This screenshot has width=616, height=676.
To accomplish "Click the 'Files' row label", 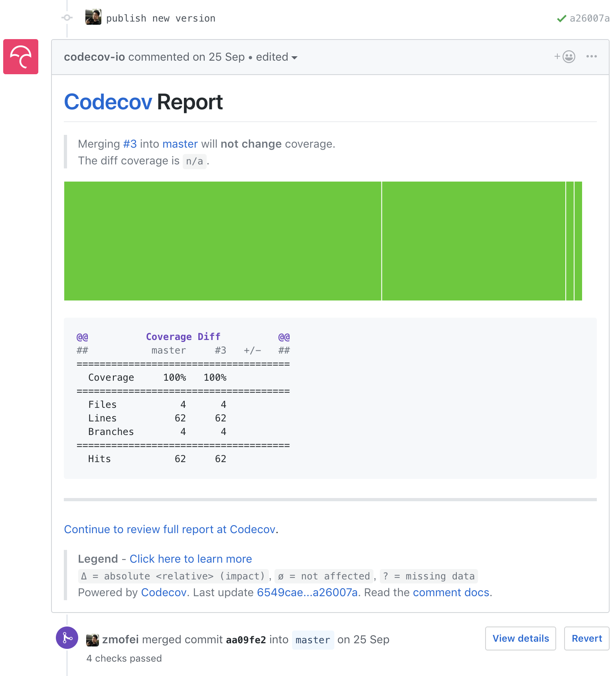I will pos(103,405).
